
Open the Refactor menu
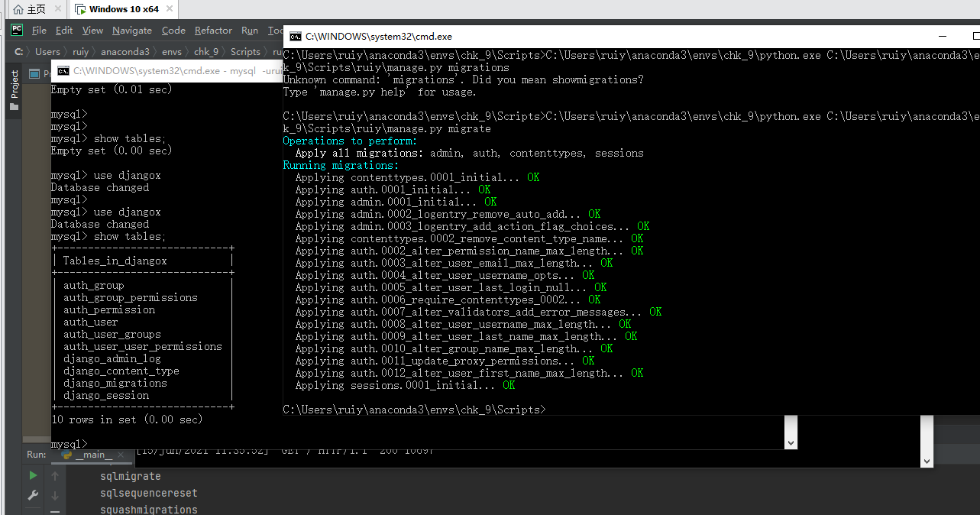(x=213, y=31)
